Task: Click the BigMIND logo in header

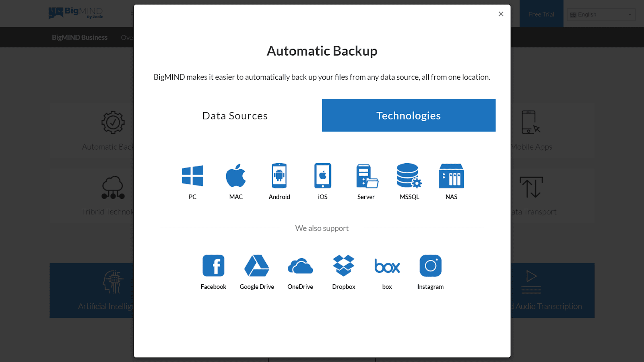Action: coord(76,13)
